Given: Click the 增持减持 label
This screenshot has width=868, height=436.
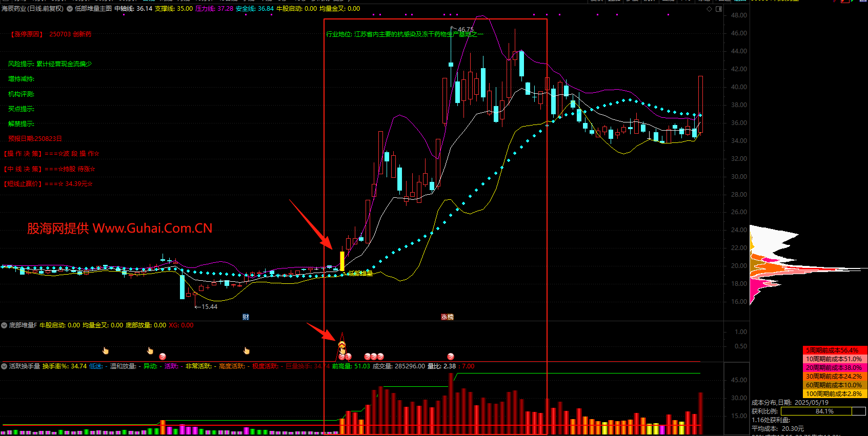Looking at the screenshot, I should click(x=21, y=79).
